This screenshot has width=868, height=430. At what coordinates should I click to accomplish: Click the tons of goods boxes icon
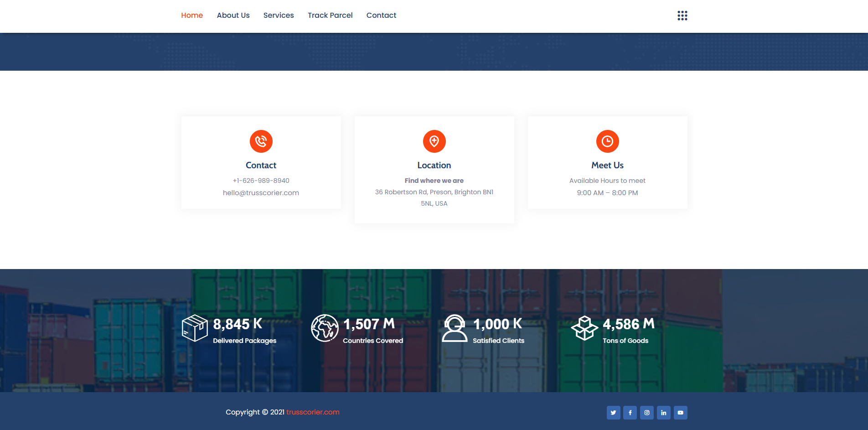[584, 328]
